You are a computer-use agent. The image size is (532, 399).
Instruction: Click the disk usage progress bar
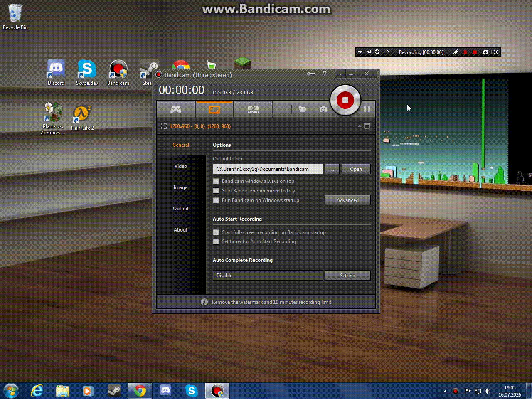coord(232,86)
